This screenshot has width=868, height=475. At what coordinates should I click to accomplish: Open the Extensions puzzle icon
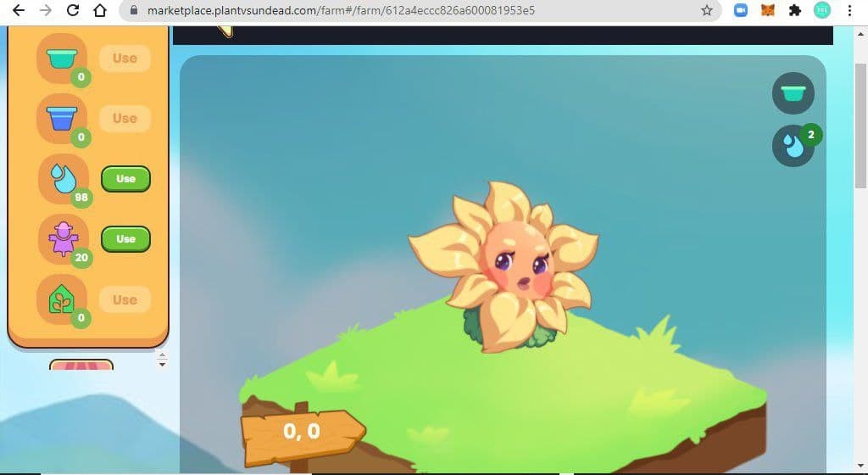click(794, 10)
